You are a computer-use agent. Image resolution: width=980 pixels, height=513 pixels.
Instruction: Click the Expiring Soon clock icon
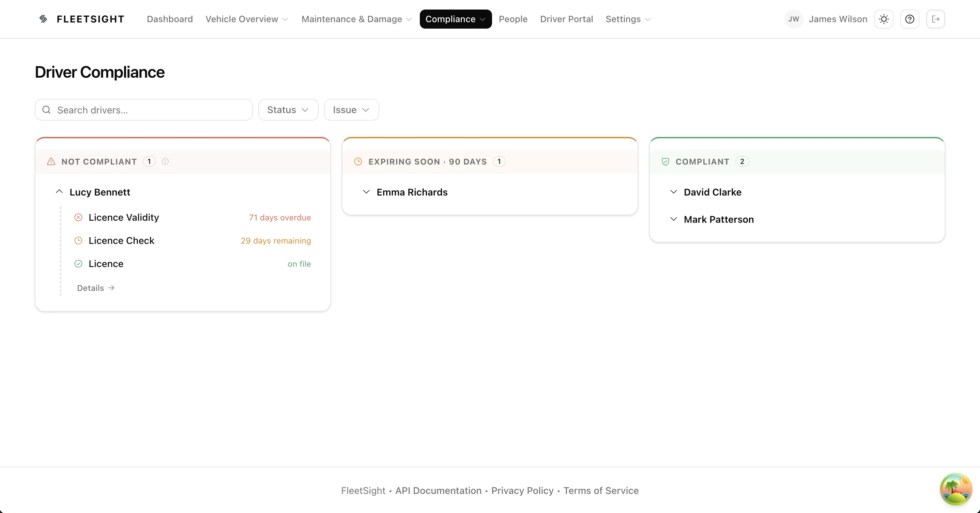358,161
